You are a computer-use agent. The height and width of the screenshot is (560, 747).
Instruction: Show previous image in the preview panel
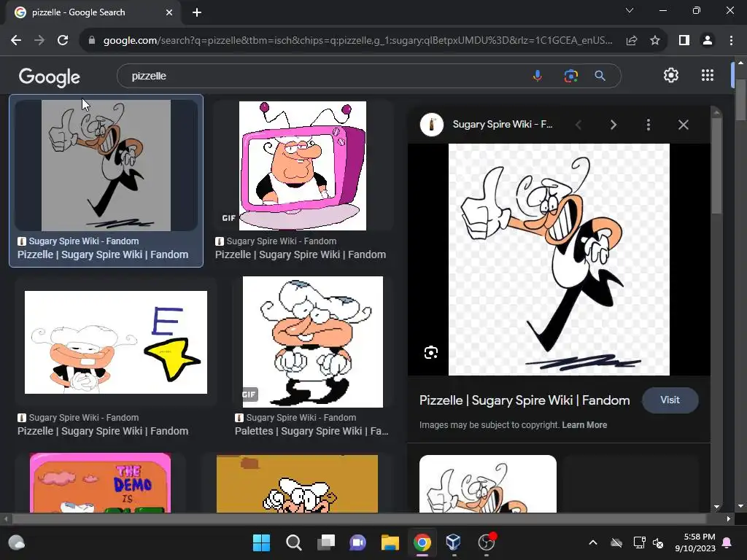(578, 125)
